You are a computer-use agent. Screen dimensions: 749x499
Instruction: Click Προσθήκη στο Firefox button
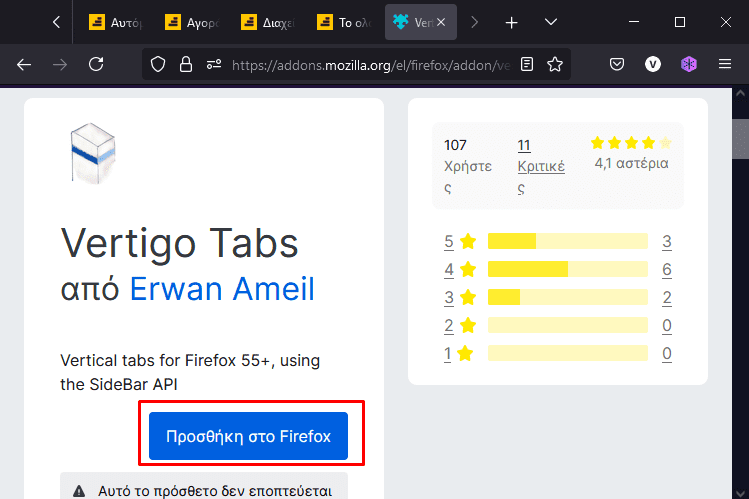point(248,436)
